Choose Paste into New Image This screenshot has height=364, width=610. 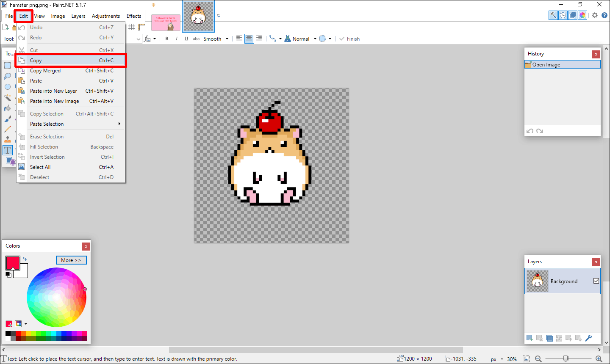pos(71,101)
